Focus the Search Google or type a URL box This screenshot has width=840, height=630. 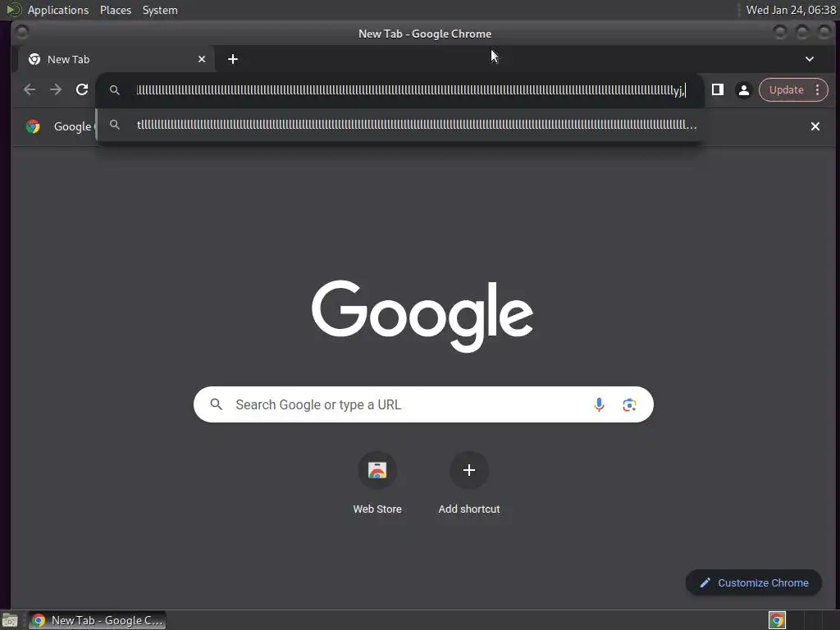423,404
